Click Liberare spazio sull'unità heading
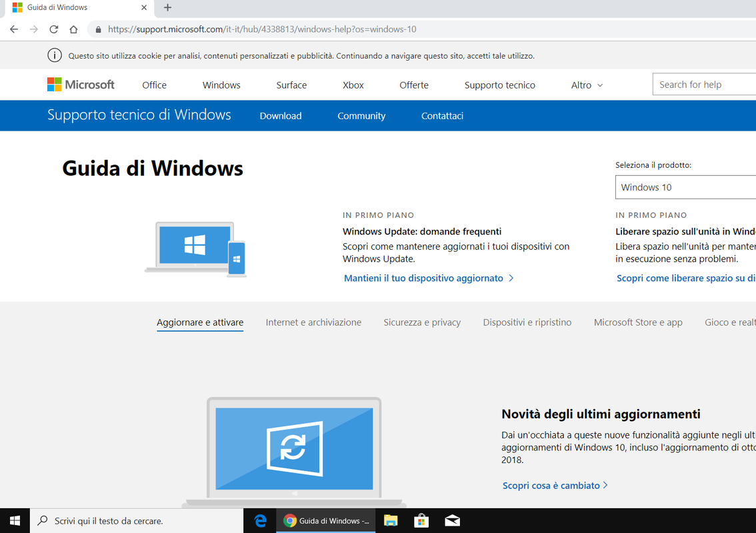The height and width of the screenshot is (533, 756). [x=685, y=231]
